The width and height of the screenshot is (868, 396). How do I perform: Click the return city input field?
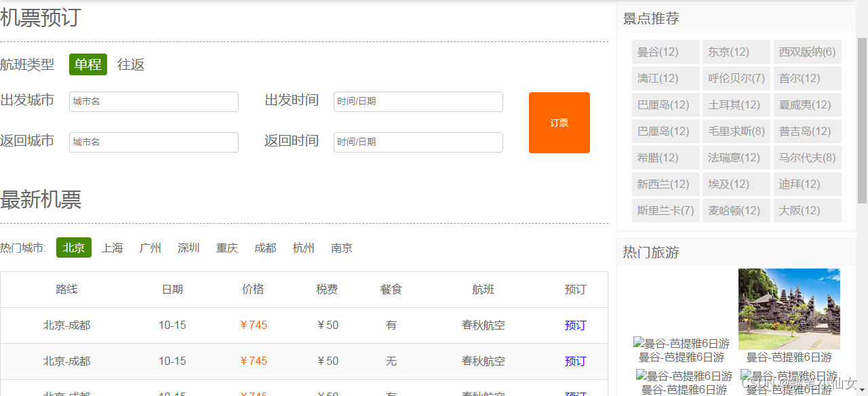click(x=153, y=142)
